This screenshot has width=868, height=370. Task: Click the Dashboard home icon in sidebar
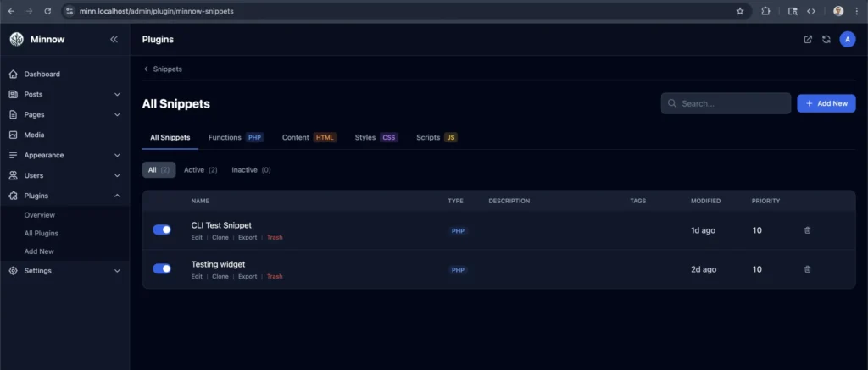pyautogui.click(x=14, y=75)
